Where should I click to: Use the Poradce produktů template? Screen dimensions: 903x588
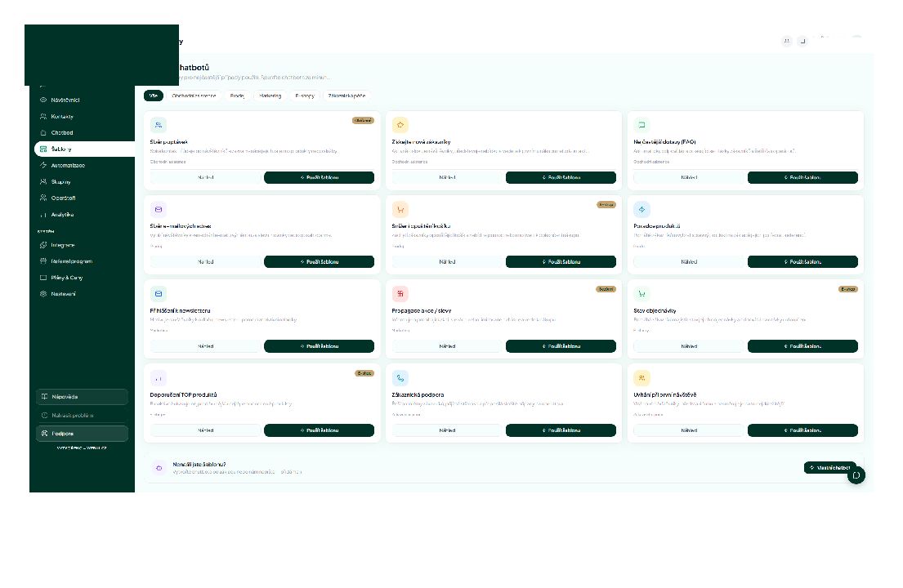click(802, 262)
